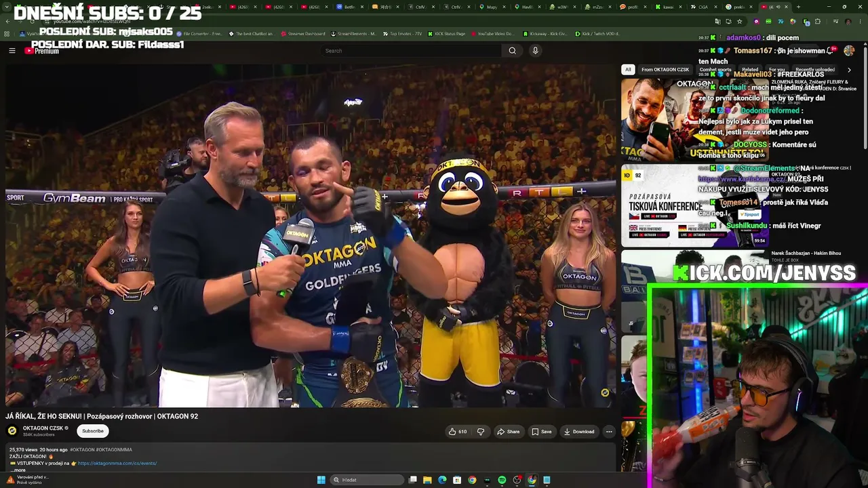Click the main video player

311,235
